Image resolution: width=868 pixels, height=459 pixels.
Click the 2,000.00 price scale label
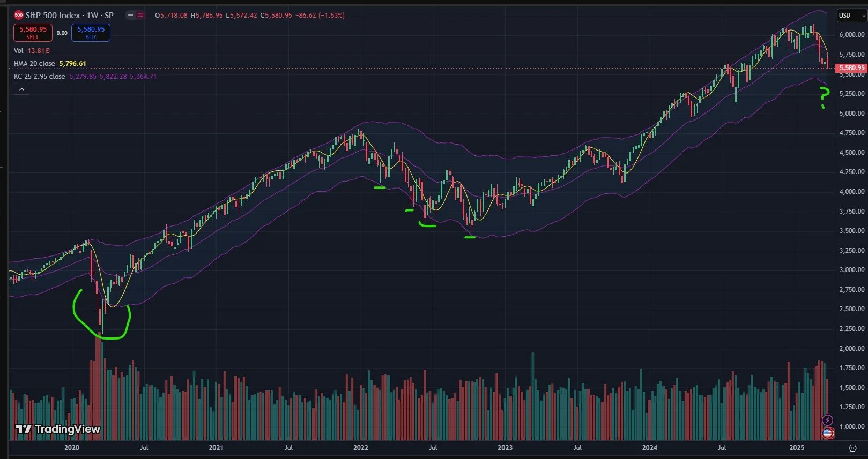point(852,349)
